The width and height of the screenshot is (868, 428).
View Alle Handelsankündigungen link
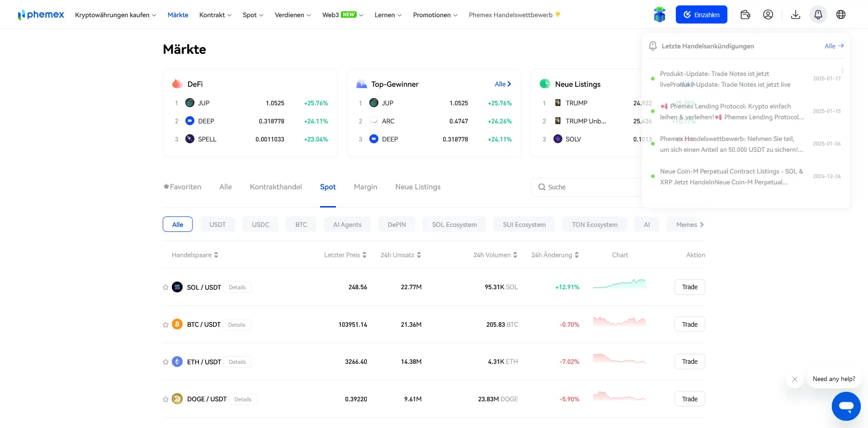[834, 46]
